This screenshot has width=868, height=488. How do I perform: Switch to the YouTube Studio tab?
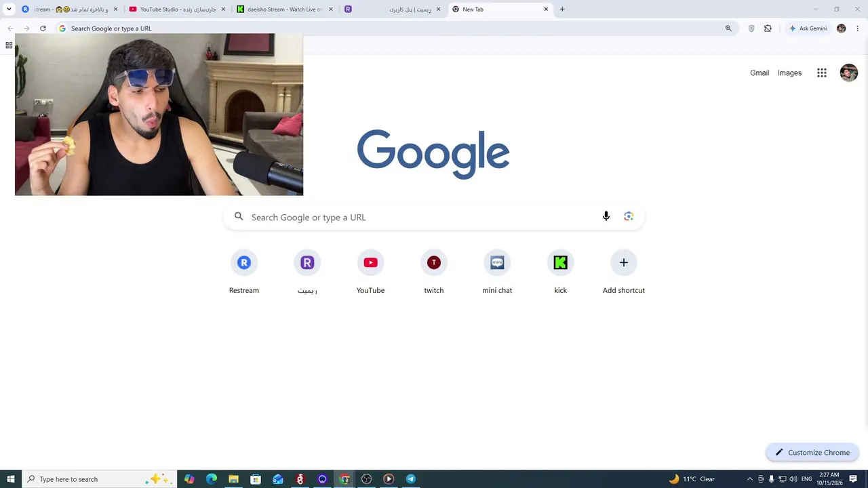tap(178, 9)
